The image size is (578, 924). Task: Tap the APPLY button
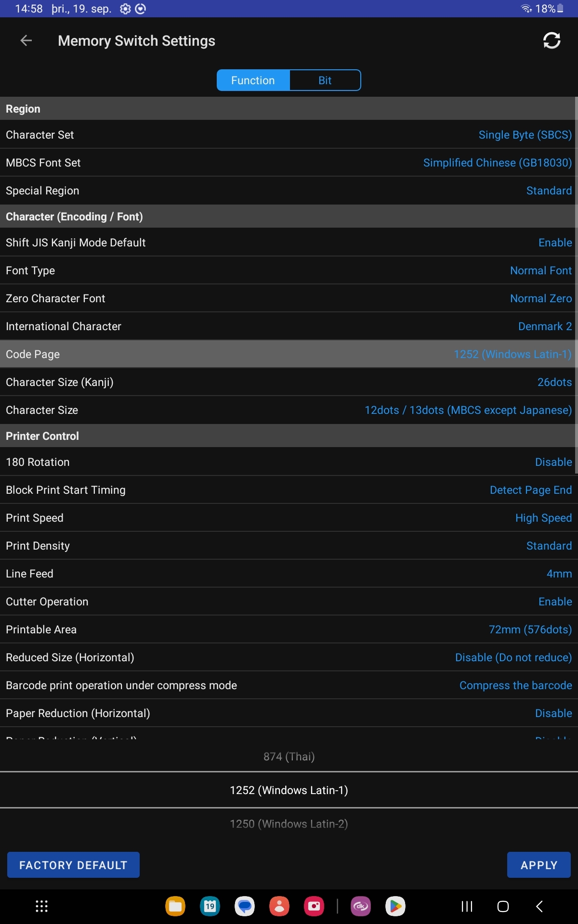539,865
